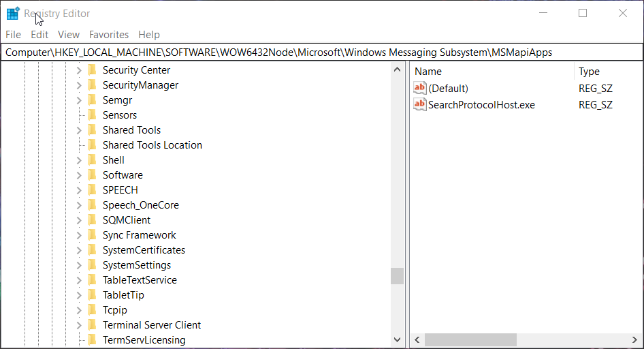Click the string value icon for (Default)
Screen dimensions: 644x349
[x=420, y=88]
